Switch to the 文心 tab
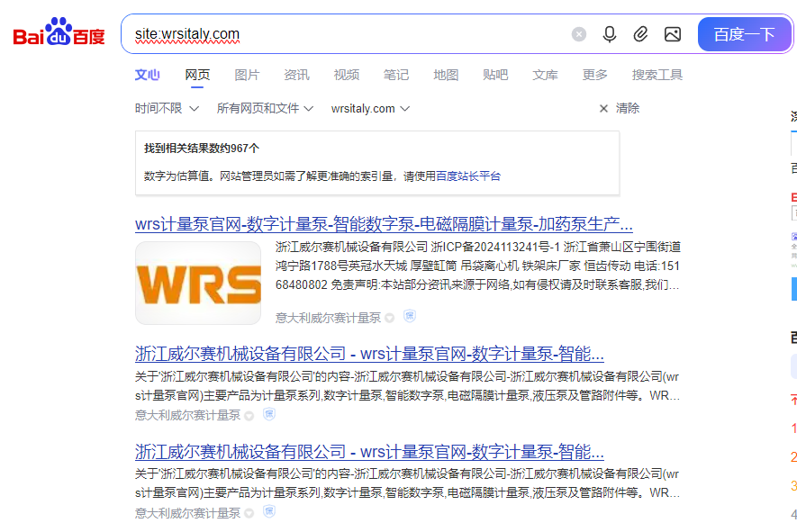The image size is (797, 532). [x=148, y=75]
